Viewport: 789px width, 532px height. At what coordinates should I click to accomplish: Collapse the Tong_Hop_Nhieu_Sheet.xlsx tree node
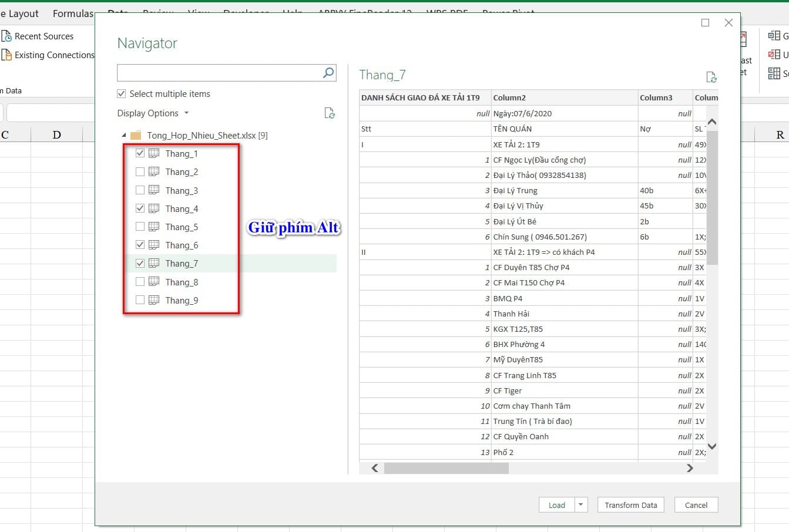(x=124, y=135)
